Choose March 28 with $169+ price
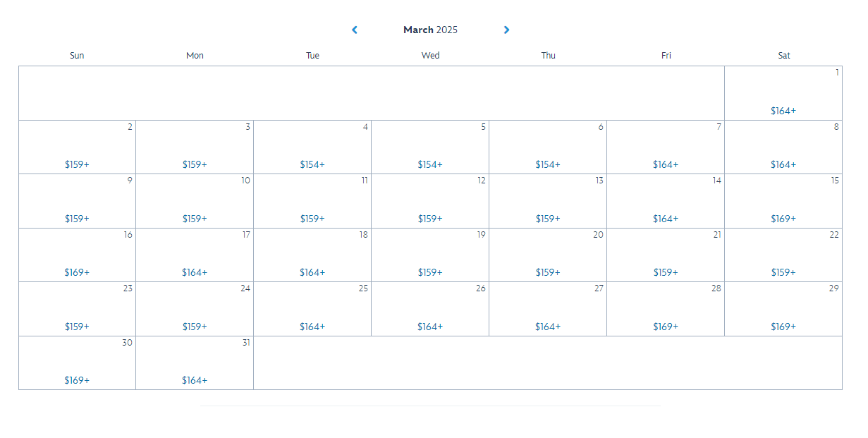The height and width of the screenshot is (438, 868). (x=666, y=309)
